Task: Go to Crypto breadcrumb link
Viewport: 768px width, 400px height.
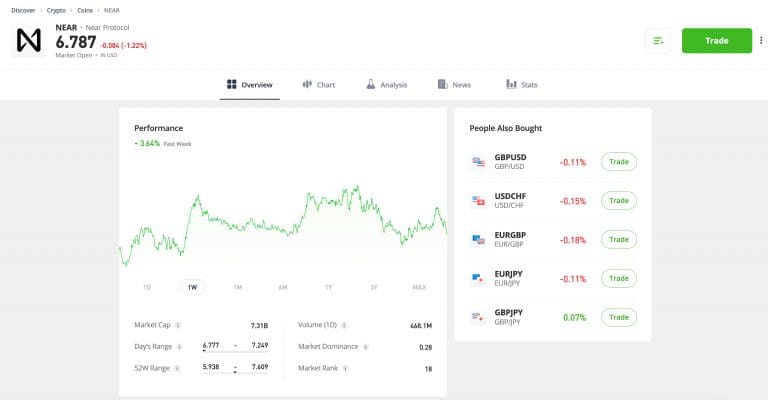Action: pos(56,10)
